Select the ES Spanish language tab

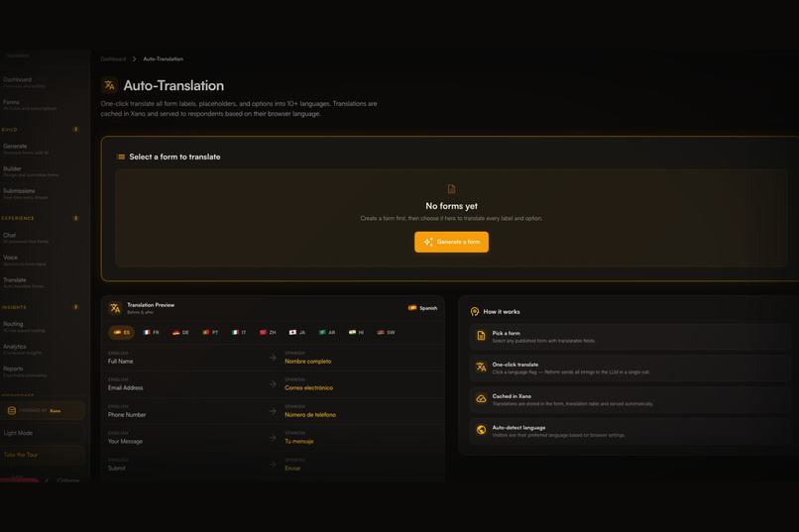tap(121, 333)
